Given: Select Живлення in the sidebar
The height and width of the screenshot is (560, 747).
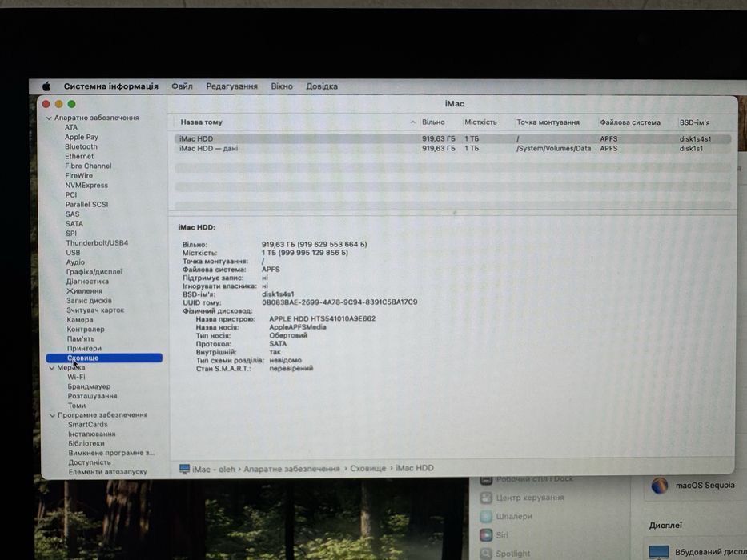Looking at the screenshot, I should 84,290.
